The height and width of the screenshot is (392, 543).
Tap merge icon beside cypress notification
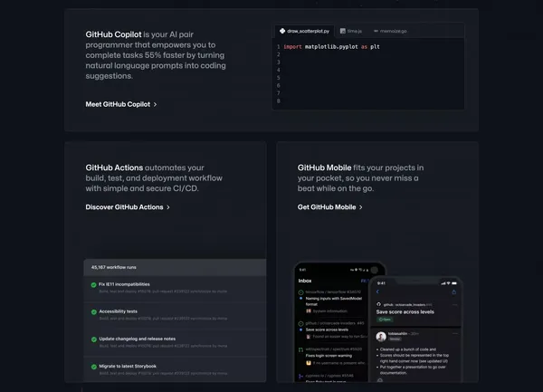point(300,376)
